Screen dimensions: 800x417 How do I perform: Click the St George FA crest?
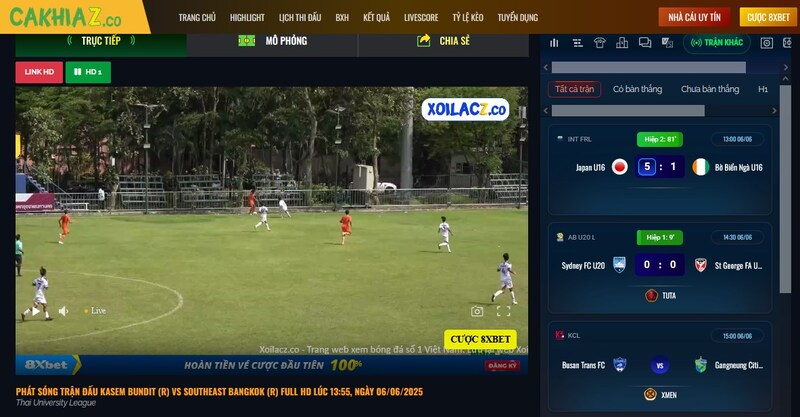click(x=701, y=265)
